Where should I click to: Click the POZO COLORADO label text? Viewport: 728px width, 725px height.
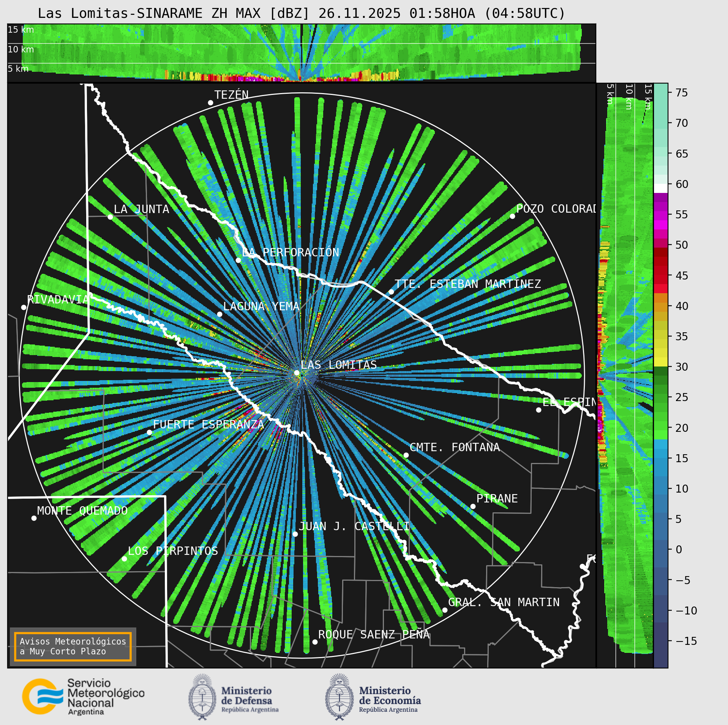556,209
